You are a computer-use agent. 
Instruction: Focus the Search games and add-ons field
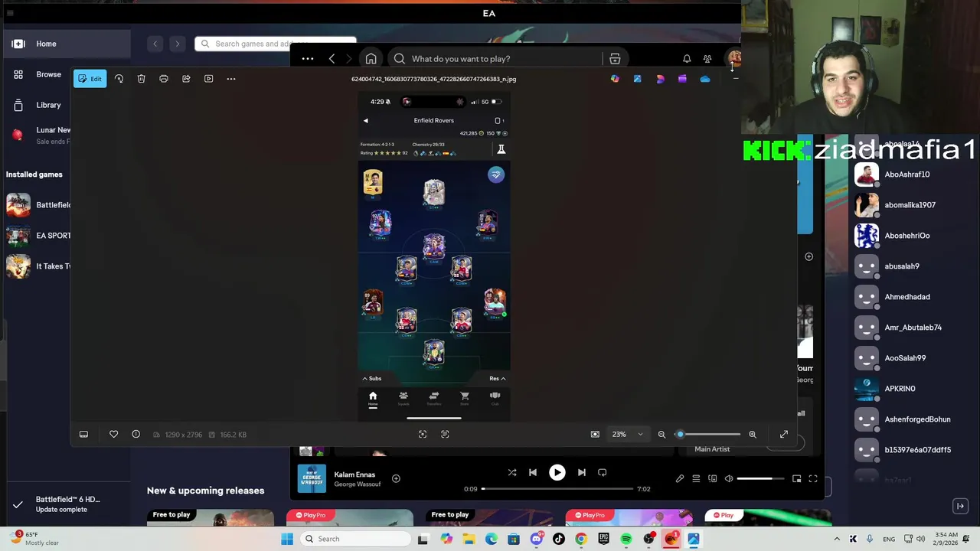(276, 44)
